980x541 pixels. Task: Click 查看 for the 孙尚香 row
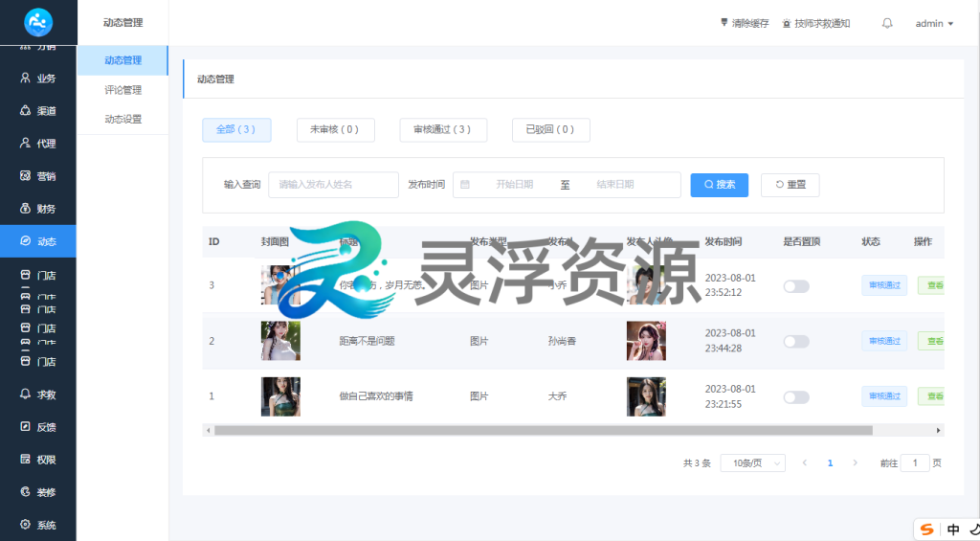(x=932, y=341)
